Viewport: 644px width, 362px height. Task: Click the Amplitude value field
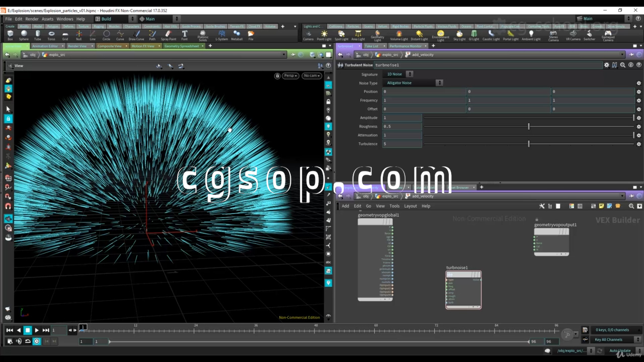tap(401, 118)
